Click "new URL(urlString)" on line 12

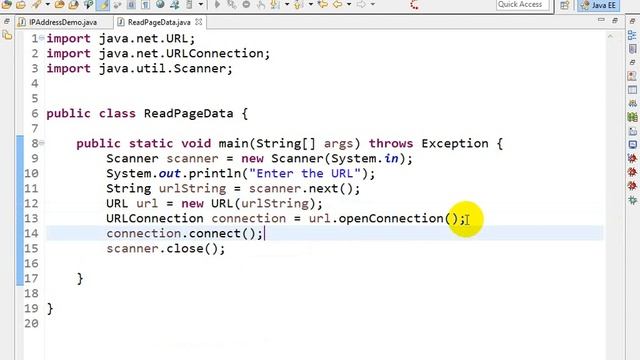pyautogui.click(x=248, y=203)
